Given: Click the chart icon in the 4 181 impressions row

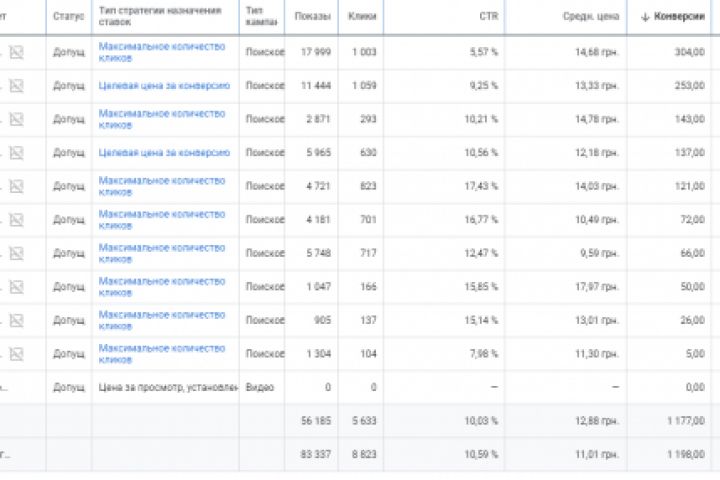Looking at the screenshot, I should (17, 220).
